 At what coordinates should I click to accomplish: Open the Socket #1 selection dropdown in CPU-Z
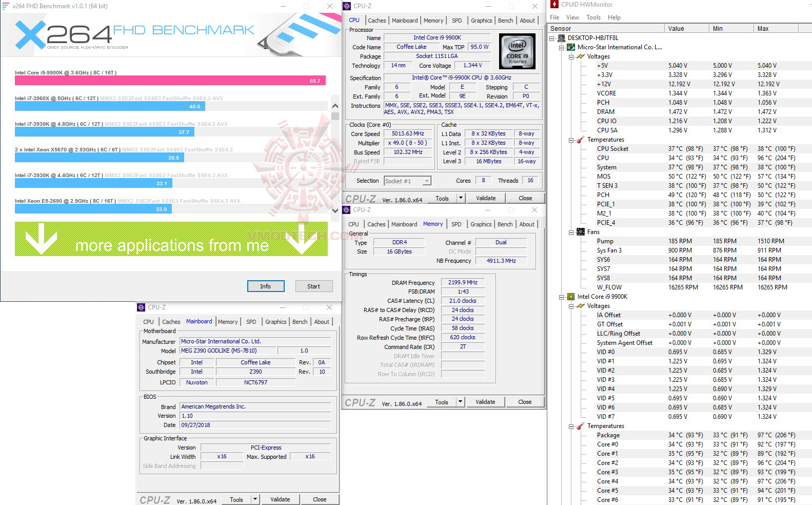427,181
